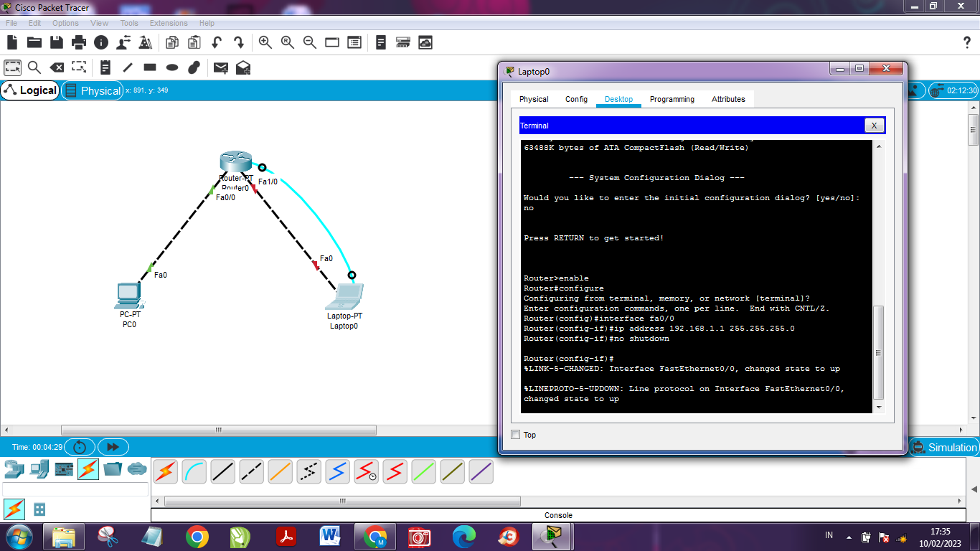
Task: Open Adobe Reader from taskbar
Action: 286,536
